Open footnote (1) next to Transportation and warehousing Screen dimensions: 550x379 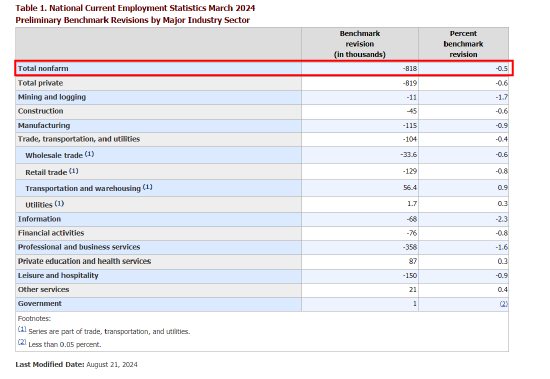[x=147, y=187]
